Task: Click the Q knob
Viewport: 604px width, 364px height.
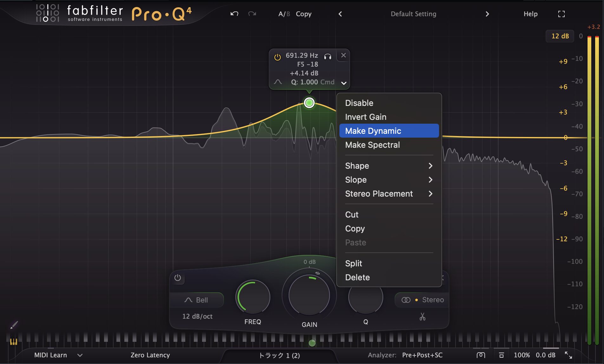Action: pyautogui.click(x=365, y=297)
